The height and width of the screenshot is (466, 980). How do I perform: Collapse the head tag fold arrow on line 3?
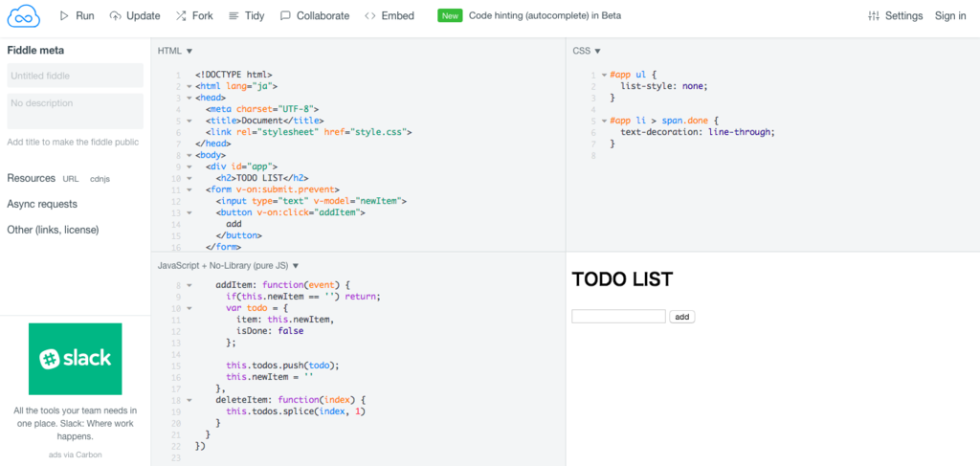point(189,98)
